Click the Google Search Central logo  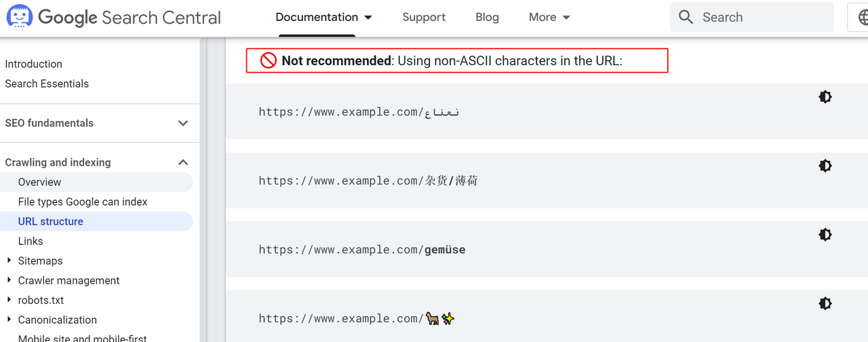113,18
